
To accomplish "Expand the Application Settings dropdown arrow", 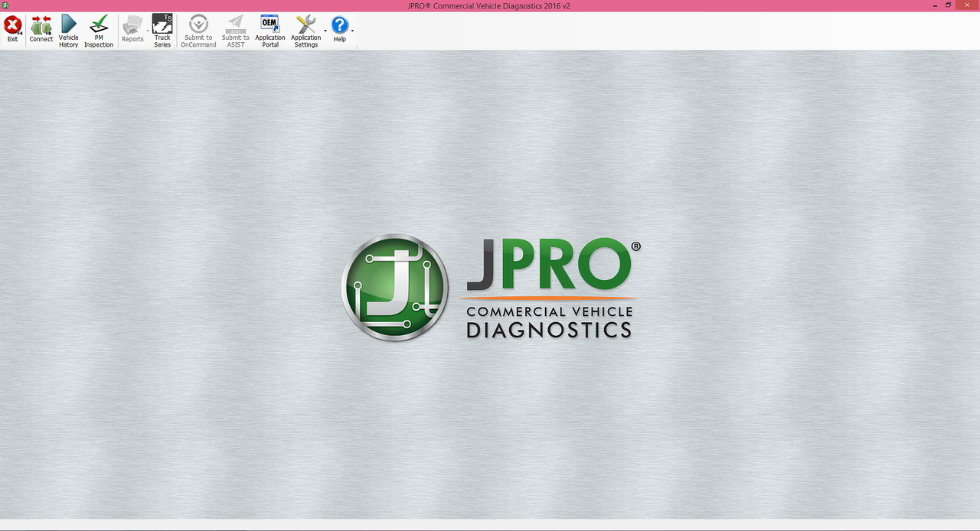I will pos(325,31).
